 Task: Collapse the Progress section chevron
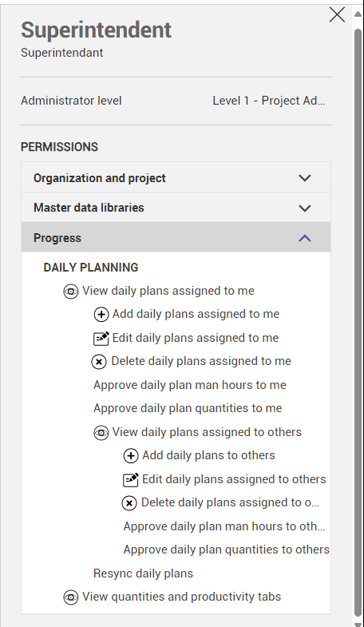[x=305, y=238]
